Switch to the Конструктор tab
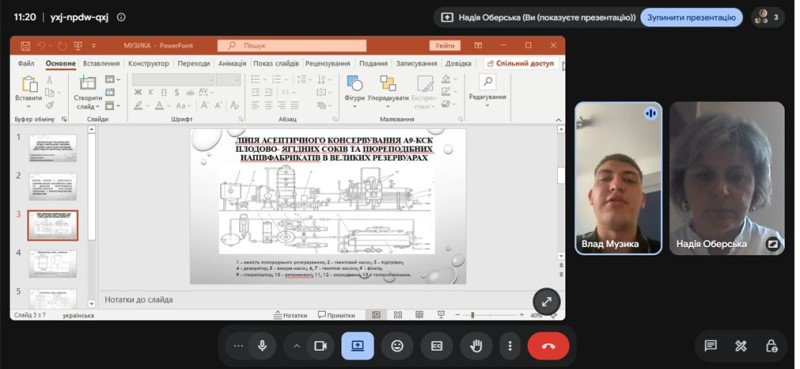 tap(148, 63)
